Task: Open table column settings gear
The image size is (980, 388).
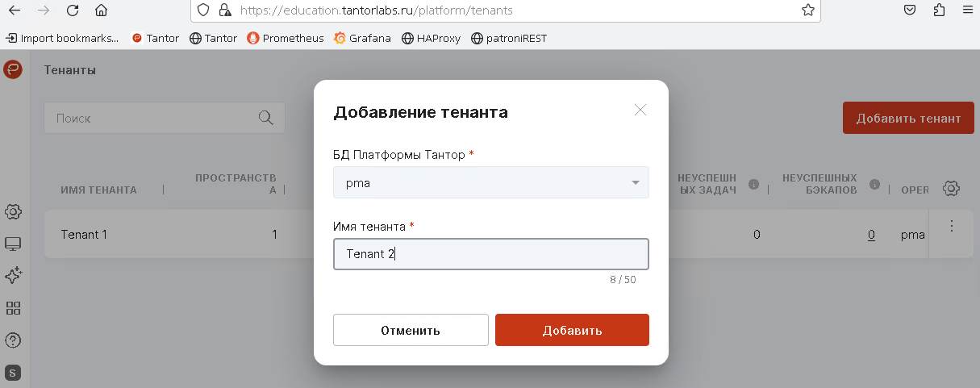Action: click(x=951, y=189)
